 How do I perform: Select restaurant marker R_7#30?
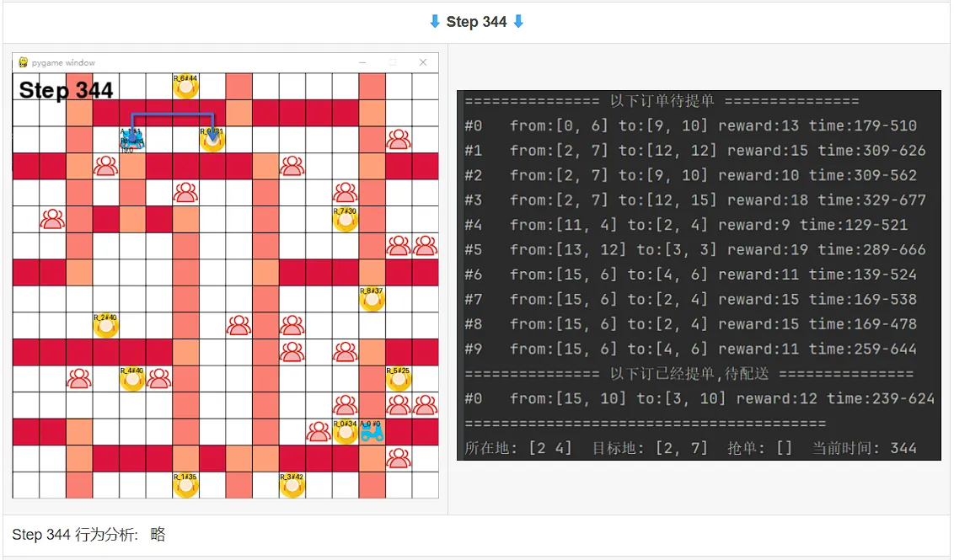(345, 220)
